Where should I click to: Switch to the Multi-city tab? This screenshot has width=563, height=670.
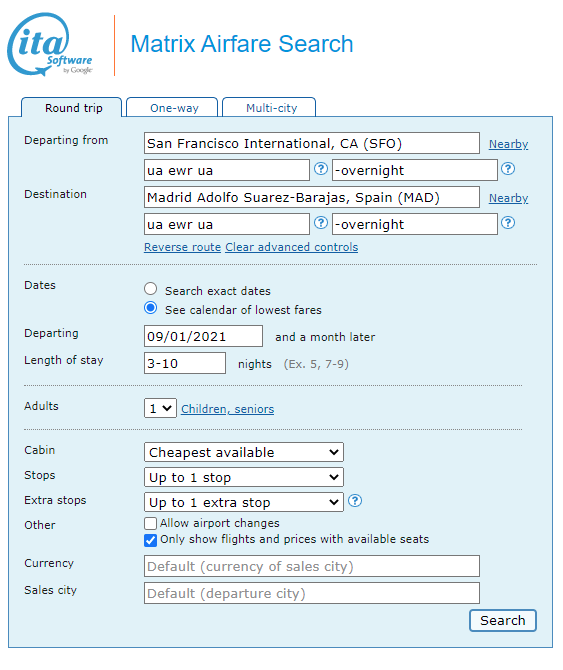pos(269,108)
